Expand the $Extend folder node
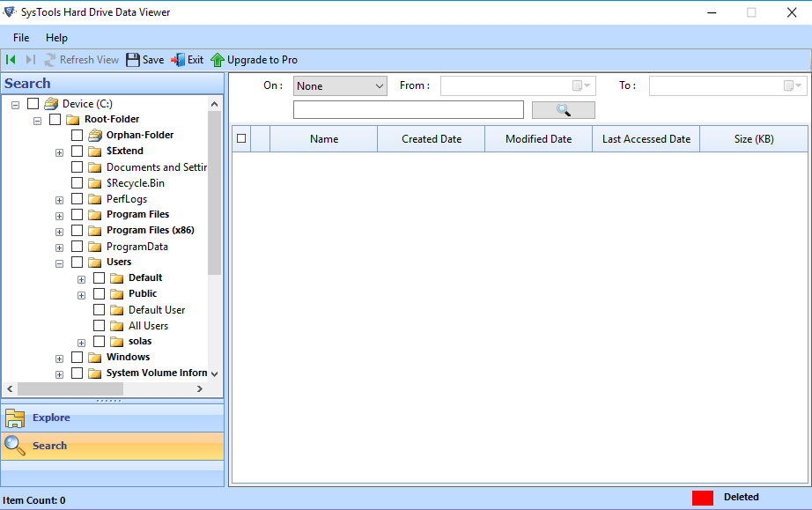812x510 pixels. click(60, 152)
